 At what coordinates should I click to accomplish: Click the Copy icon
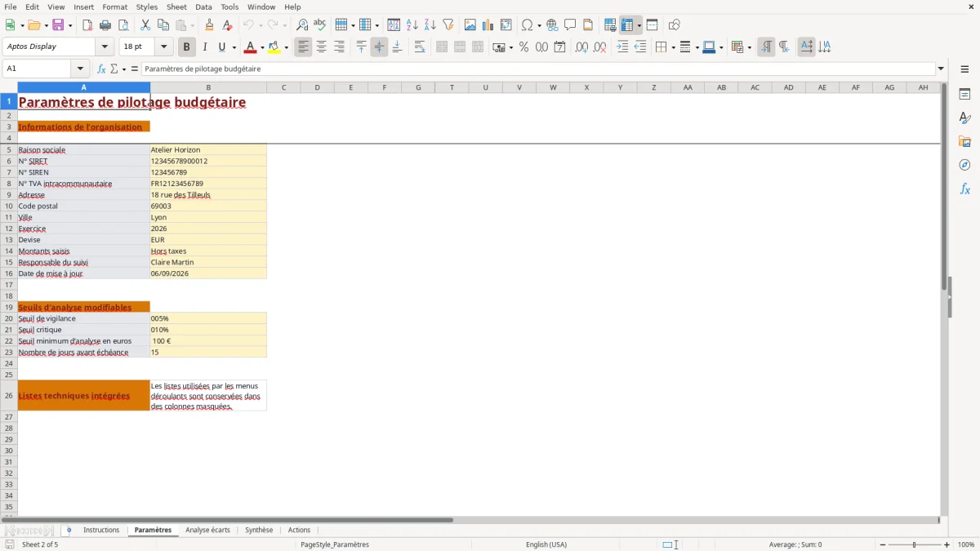[163, 25]
